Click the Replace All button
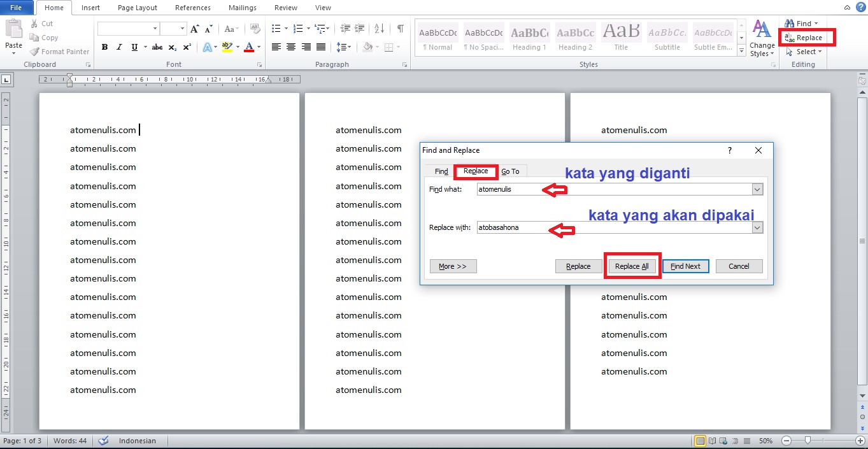Image resolution: width=868 pixels, height=449 pixels. 632,266
